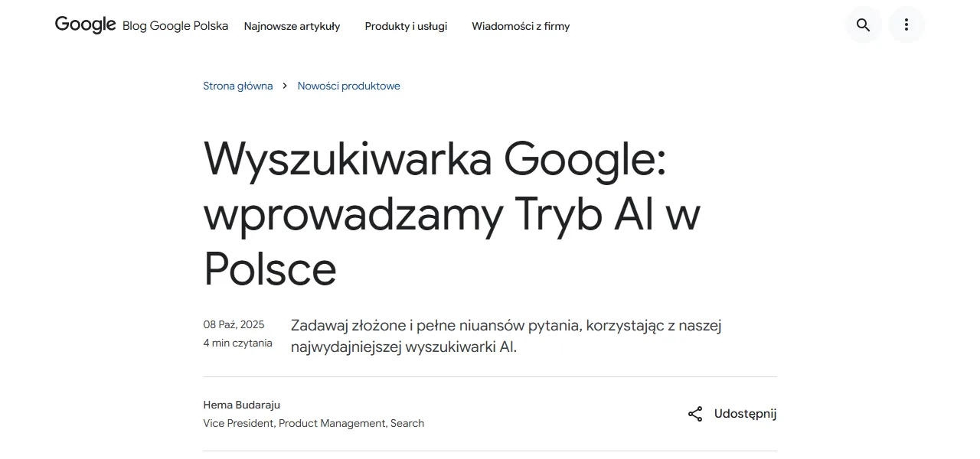Click the Vice President, Product Management title text

click(313, 423)
